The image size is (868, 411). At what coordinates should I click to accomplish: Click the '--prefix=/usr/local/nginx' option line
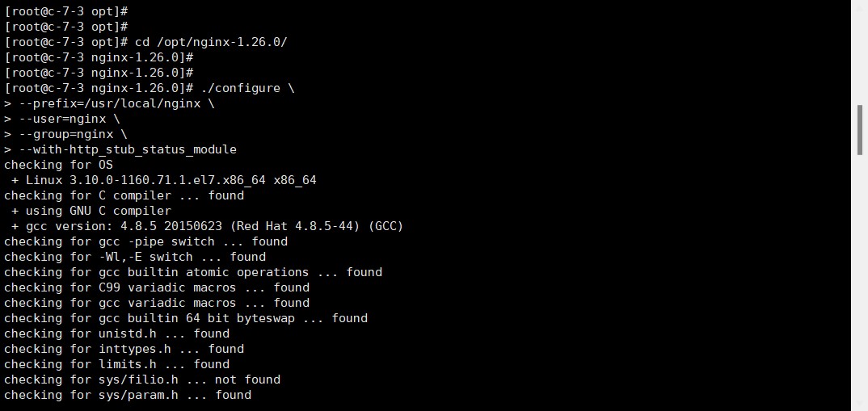(117, 103)
